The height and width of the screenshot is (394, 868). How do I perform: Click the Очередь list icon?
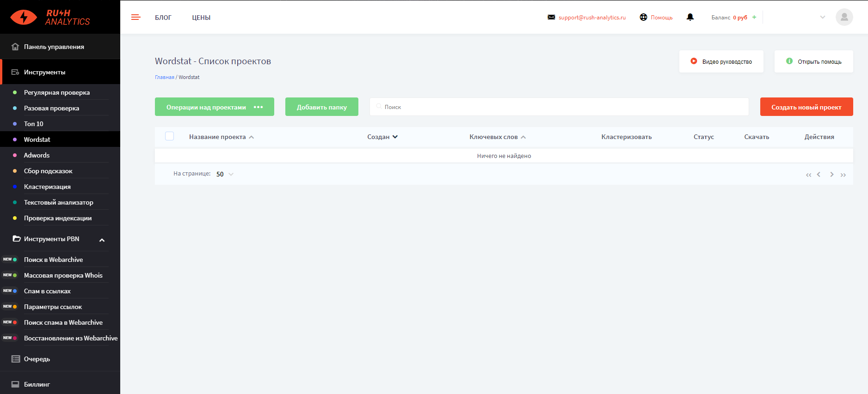(16, 359)
